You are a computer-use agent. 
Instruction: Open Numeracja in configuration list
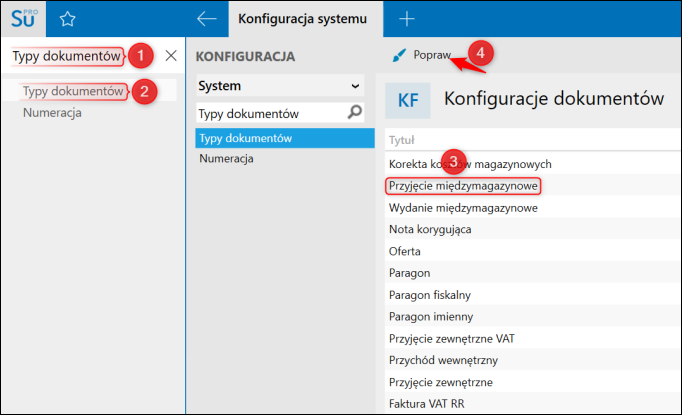(x=226, y=158)
